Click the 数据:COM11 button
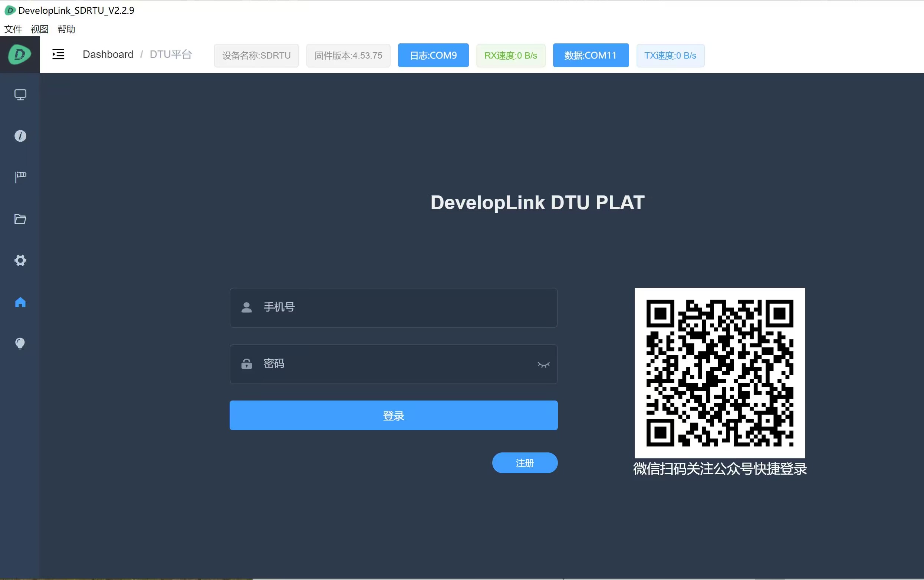The height and width of the screenshot is (580, 924). [591, 56]
